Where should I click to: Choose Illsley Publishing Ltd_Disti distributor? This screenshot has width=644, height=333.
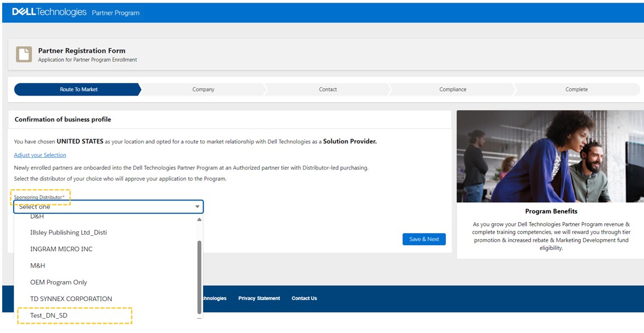coord(69,232)
